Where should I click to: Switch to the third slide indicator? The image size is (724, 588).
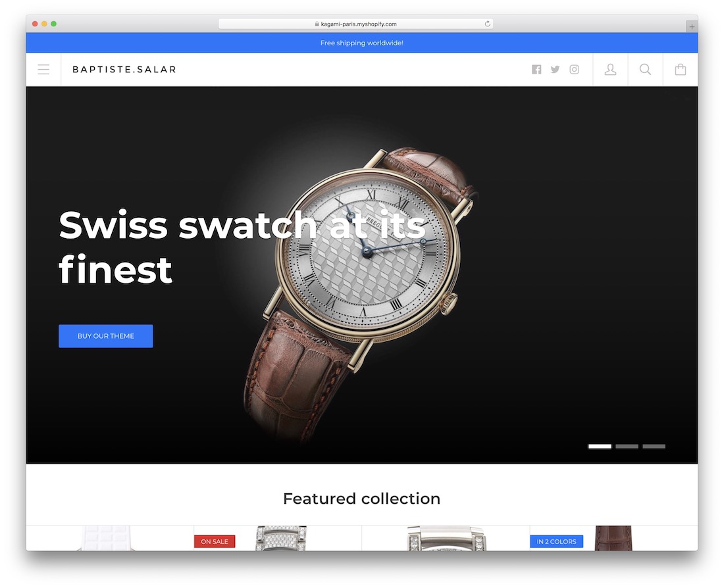654,447
